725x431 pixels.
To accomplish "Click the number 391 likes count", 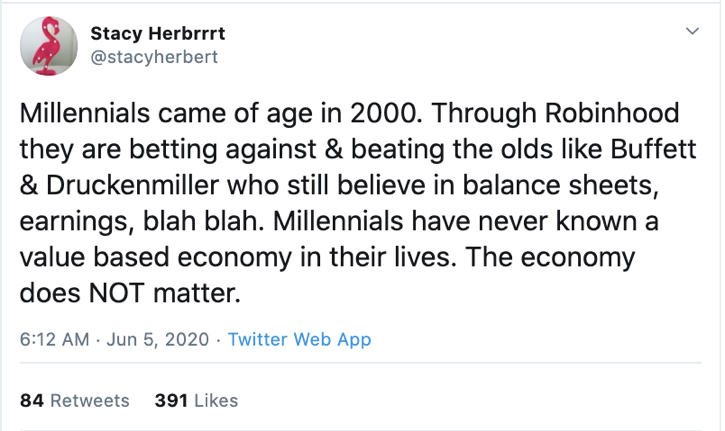I will [172, 400].
